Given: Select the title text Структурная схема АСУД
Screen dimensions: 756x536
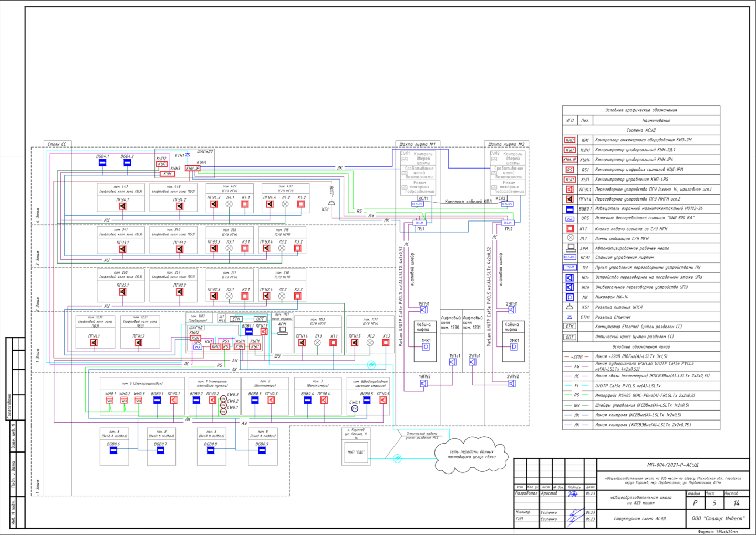Looking at the screenshot, I should coord(640,518).
